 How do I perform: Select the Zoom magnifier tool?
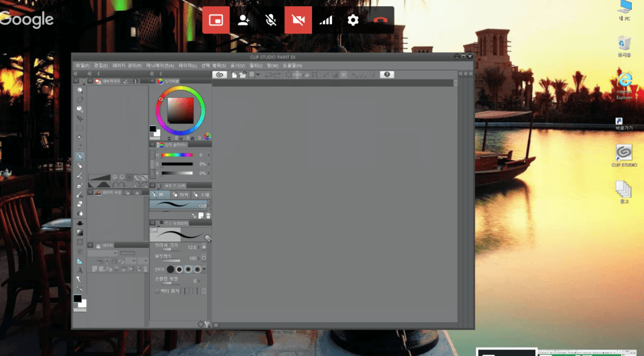coord(80,90)
